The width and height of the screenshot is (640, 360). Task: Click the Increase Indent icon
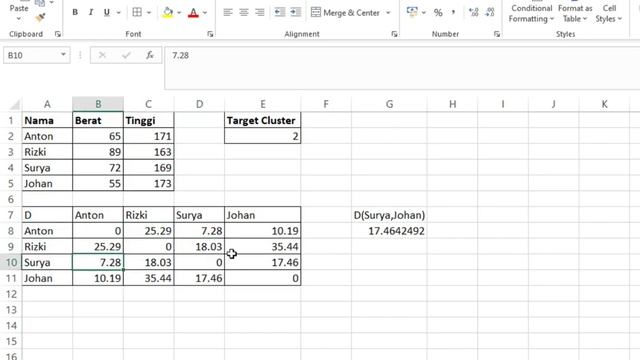click(296, 12)
